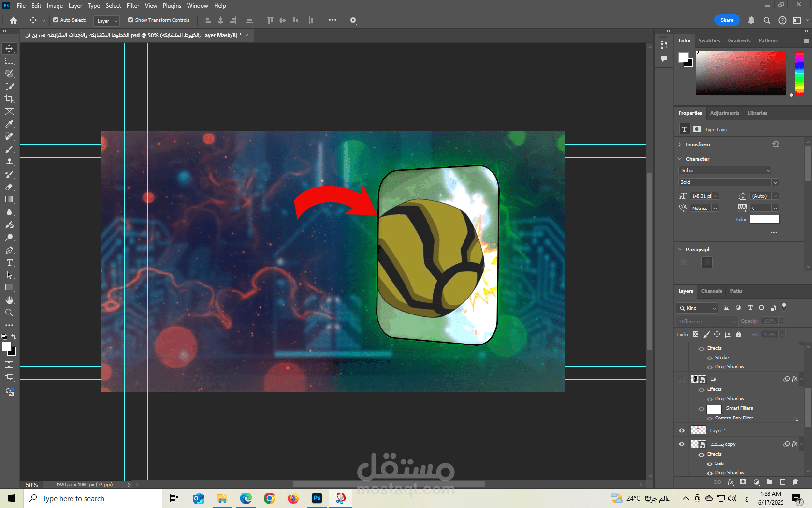Right-align text in Paragraph section
This screenshot has height=508, width=812.
point(707,262)
